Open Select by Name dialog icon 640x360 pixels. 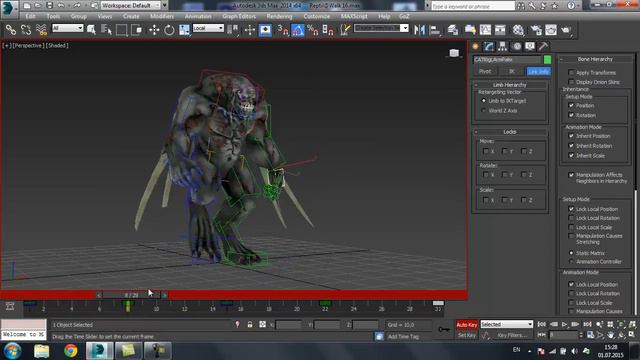click(106, 30)
